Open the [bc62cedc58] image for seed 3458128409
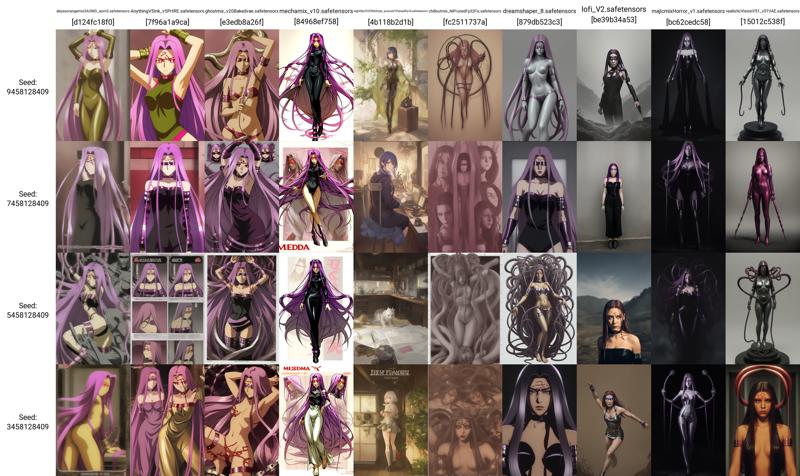The image size is (800, 476). point(688,420)
